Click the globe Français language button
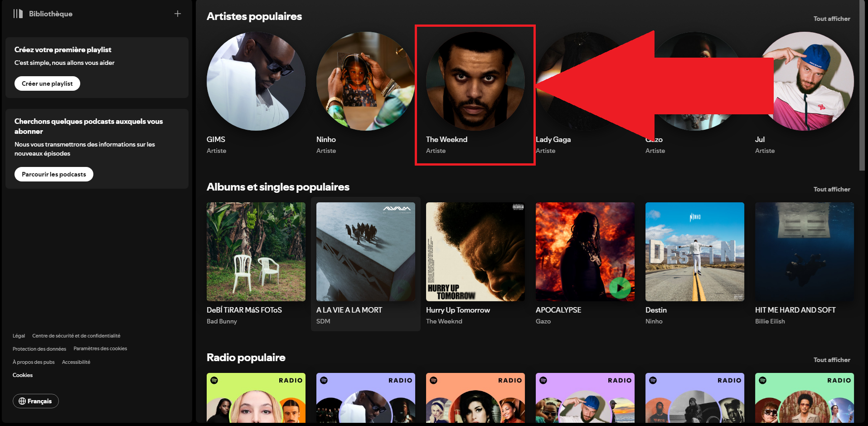 pos(35,401)
